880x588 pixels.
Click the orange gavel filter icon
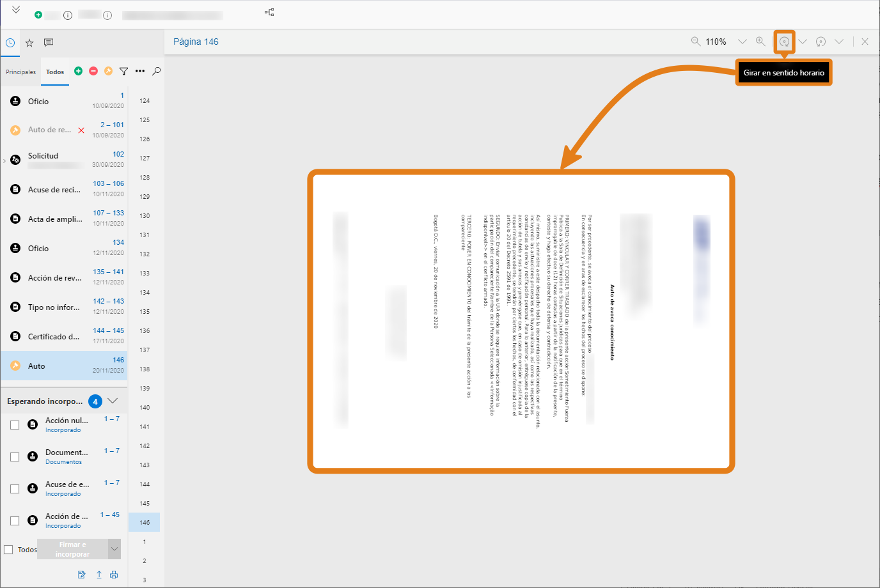pos(108,71)
